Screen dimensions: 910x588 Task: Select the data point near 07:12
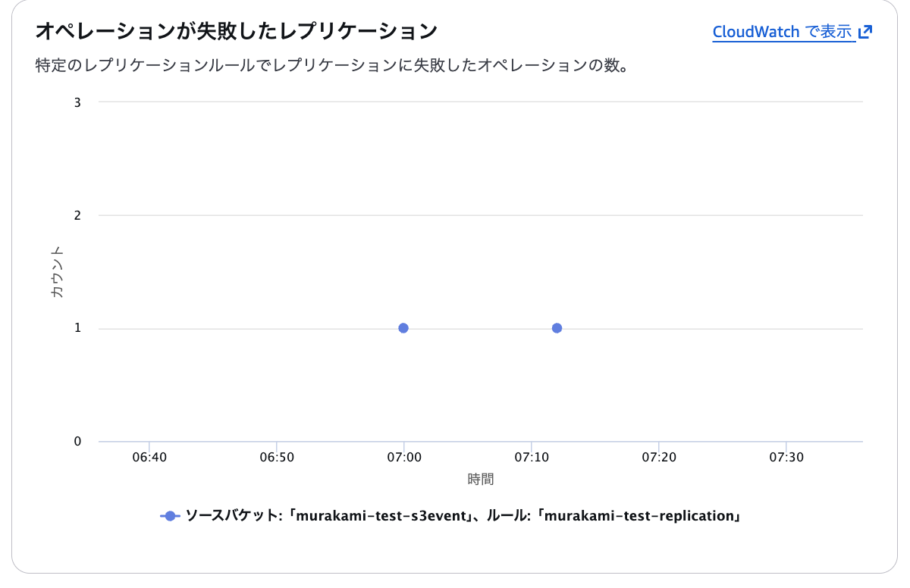coord(557,328)
